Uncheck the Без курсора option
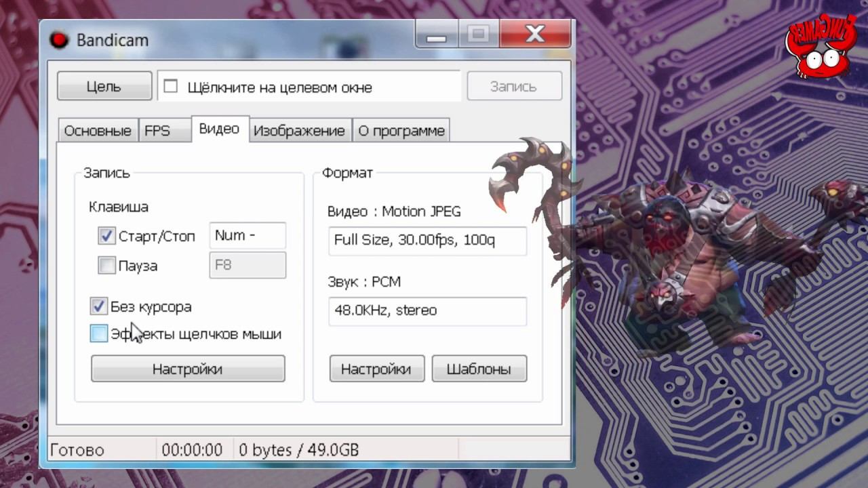Screen dimensions: 868x488 (x=99, y=306)
